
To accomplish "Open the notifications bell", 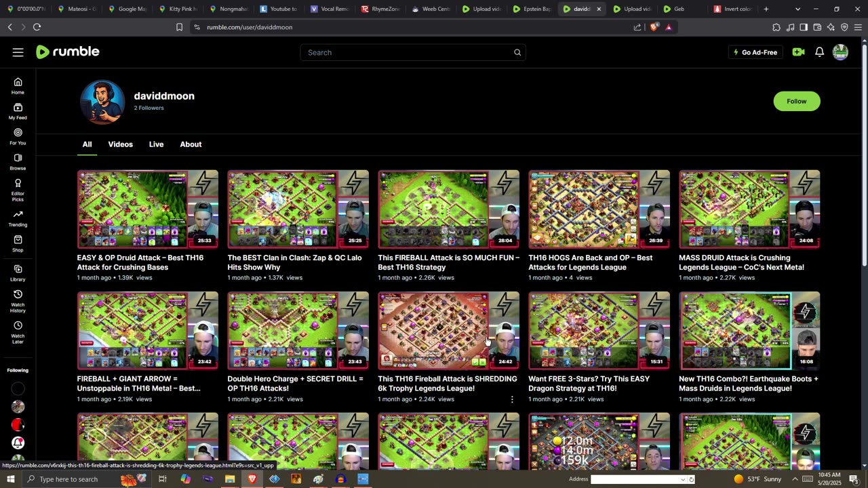I will coord(819,52).
